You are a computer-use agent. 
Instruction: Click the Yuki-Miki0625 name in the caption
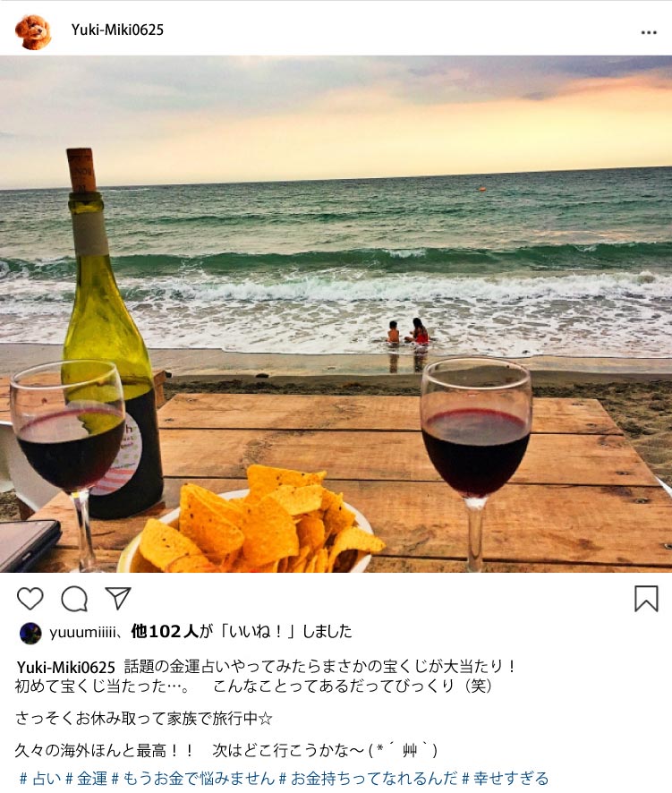coord(65,668)
